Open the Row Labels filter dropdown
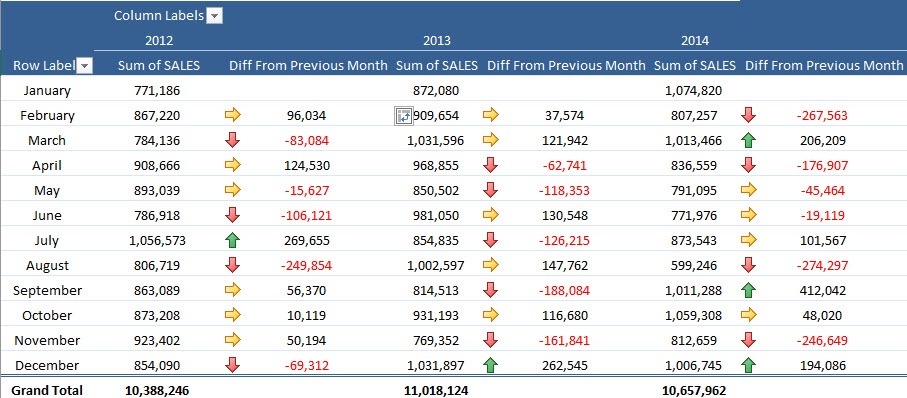This screenshot has height=398, width=907. point(84,66)
